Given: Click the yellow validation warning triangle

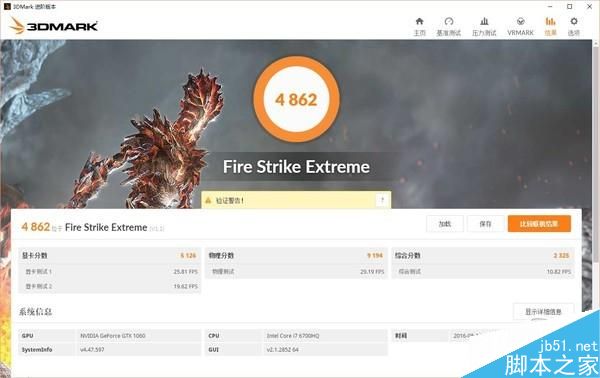Looking at the screenshot, I should click(x=208, y=200).
